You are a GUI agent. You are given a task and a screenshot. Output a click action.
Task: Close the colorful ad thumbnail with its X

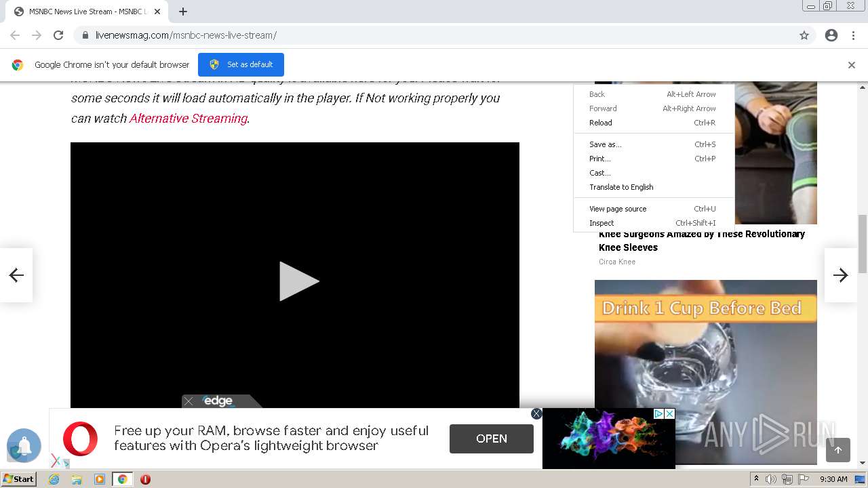(669, 413)
